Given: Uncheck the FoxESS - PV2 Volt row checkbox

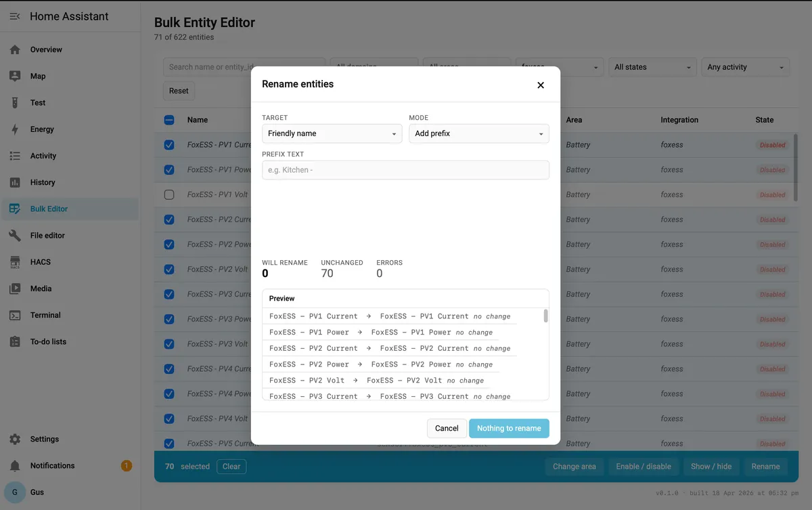Looking at the screenshot, I should pyautogui.click(x=169, y=269).
